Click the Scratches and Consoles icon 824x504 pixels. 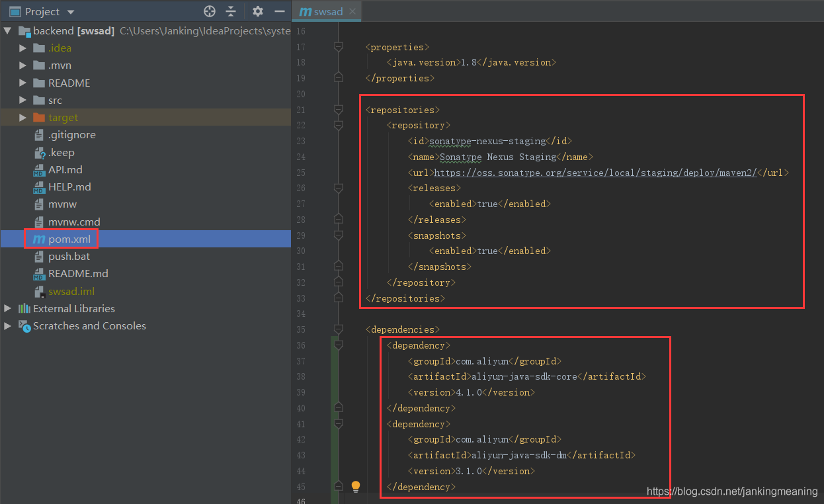point(24,325)
